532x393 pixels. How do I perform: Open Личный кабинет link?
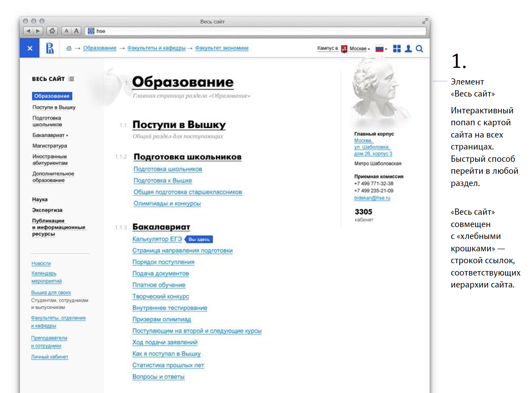tap(50, 357)
